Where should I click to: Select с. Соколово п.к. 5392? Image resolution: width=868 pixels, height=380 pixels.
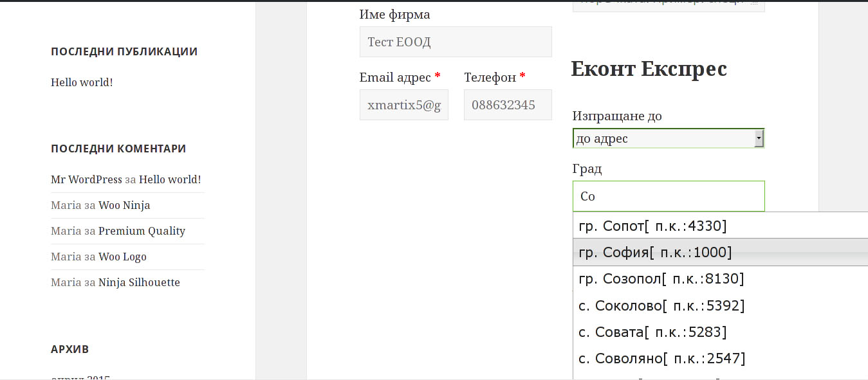(720, 305)
